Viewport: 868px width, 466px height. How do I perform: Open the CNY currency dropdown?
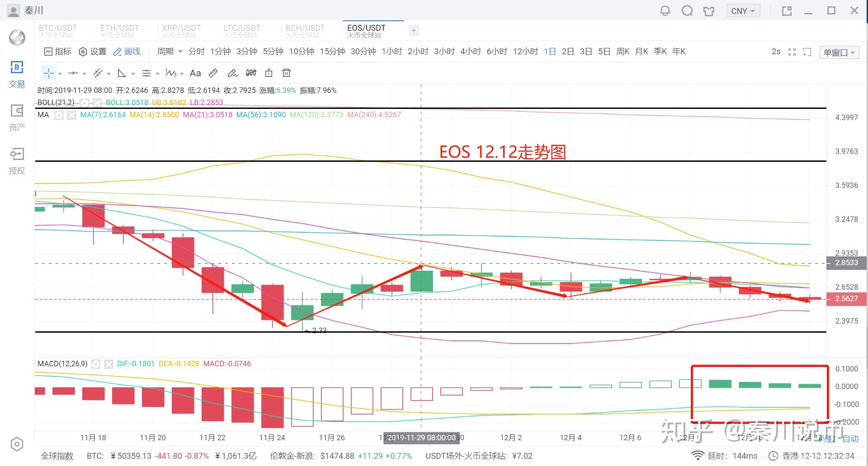743,11
